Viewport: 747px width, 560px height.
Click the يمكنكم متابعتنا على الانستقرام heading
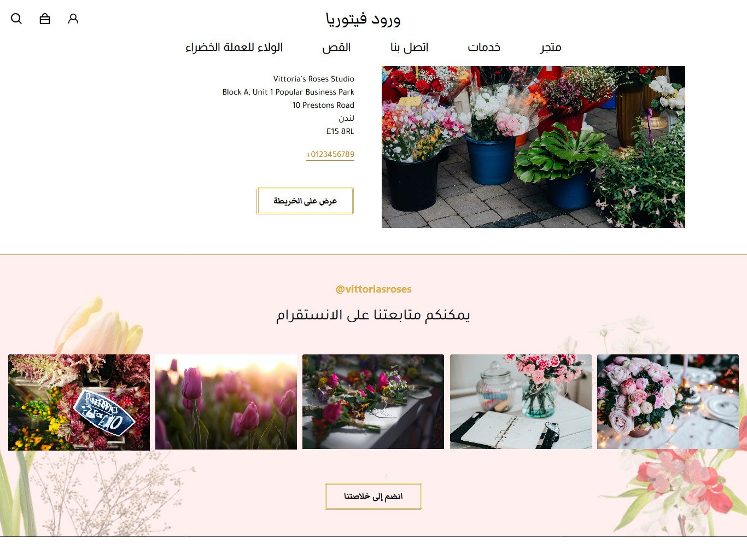click(373, 315)
